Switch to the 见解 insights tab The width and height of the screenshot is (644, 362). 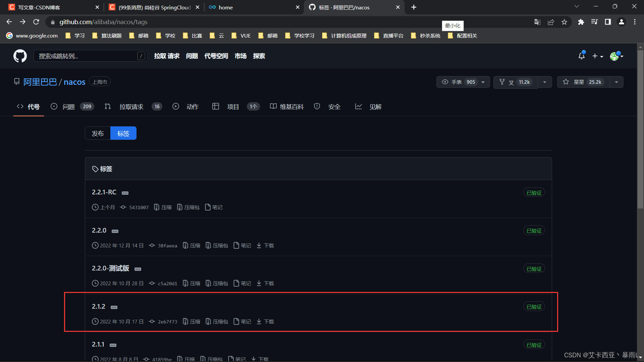click(368, 107)
